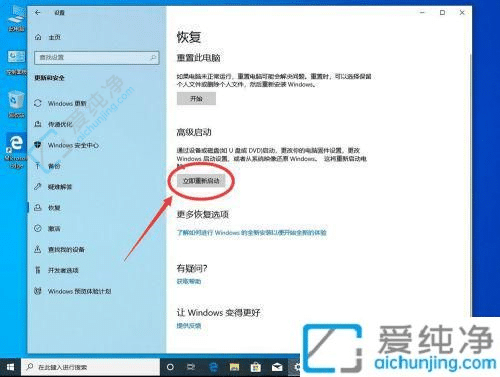Open the 提供反馈 feedback link
This screenshot has width=500, height=377.
[189, 326]
